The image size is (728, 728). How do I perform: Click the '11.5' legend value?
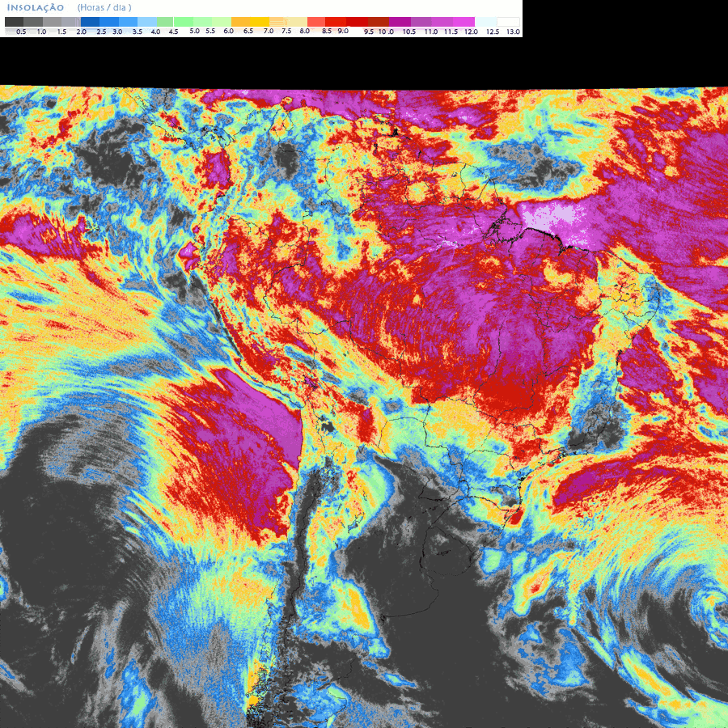click(451, 32)
